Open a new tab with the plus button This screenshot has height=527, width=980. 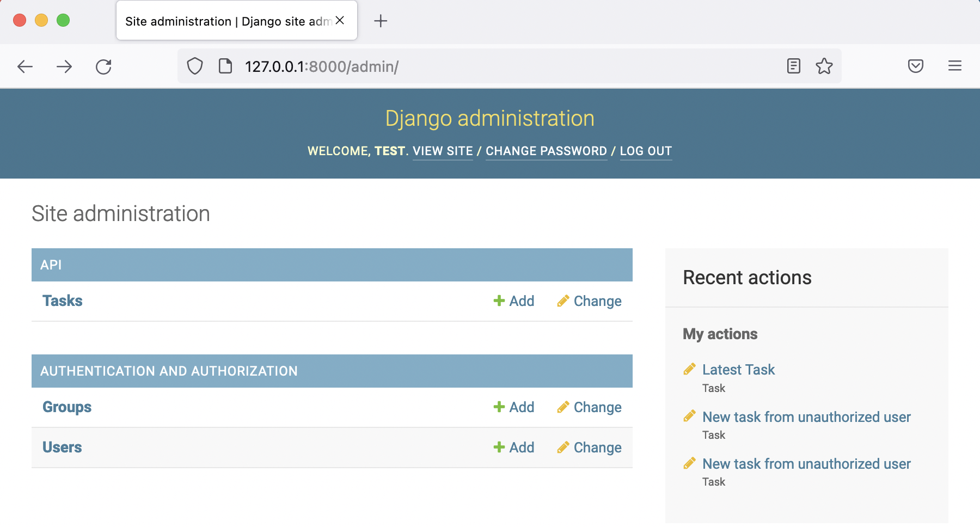pyautogui.click(x=381, y=21)
